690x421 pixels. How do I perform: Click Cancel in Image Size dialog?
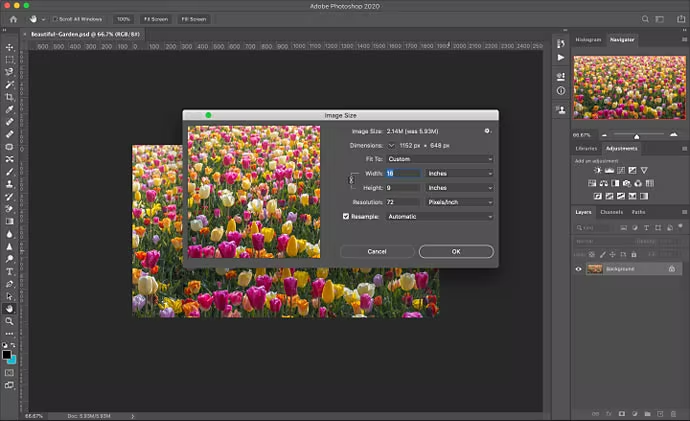coord(377,251)
